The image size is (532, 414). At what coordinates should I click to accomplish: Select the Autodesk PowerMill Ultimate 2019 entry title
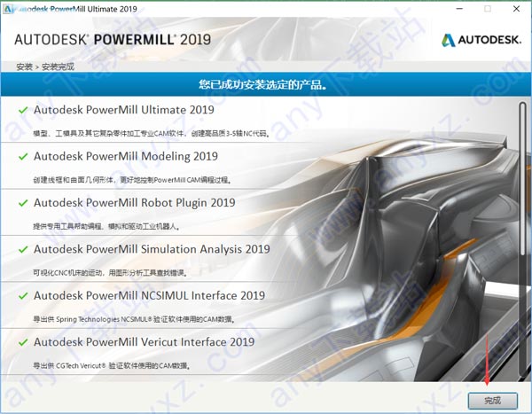[124, 110]
